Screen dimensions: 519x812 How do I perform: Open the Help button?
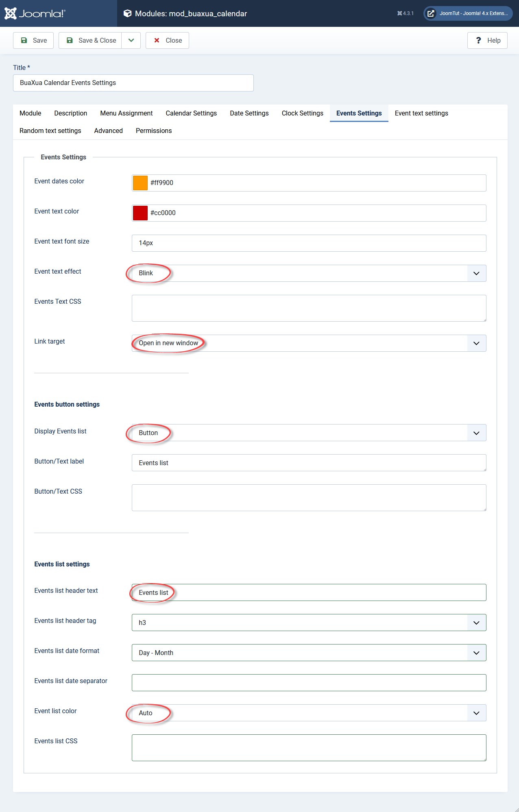487,40
